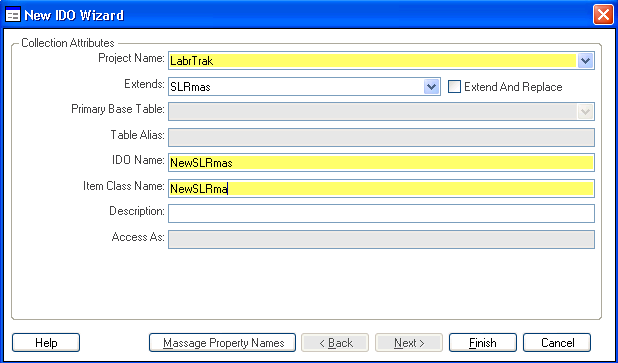Click the Description label
The height and width of the screenshot is (363, 618).
point(137,211)
